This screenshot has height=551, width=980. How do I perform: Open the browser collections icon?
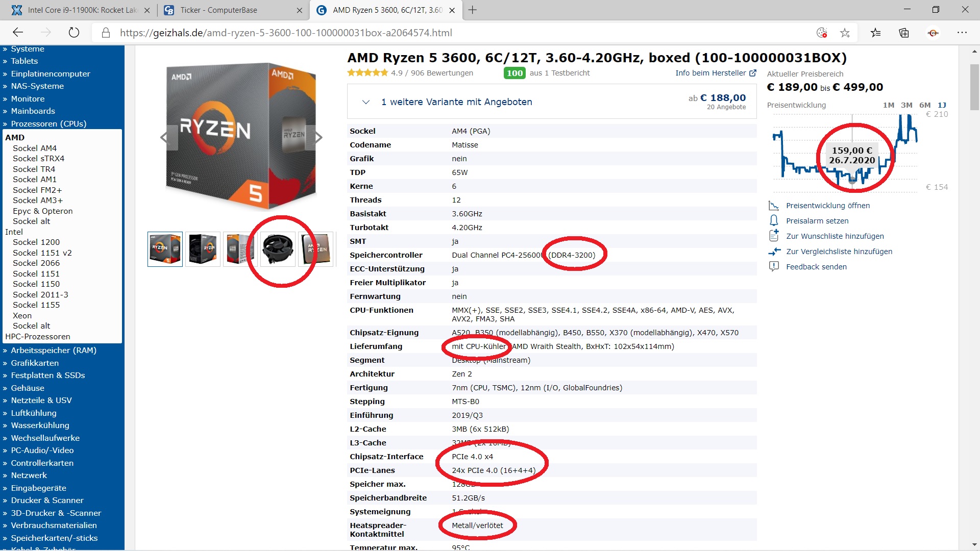pyautogui.click(x=904, y=33)
